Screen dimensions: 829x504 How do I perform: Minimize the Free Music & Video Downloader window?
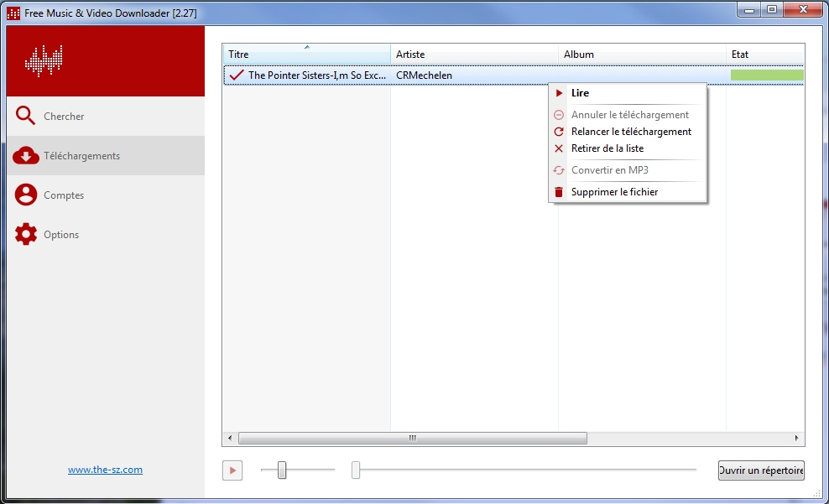(749, 9)
